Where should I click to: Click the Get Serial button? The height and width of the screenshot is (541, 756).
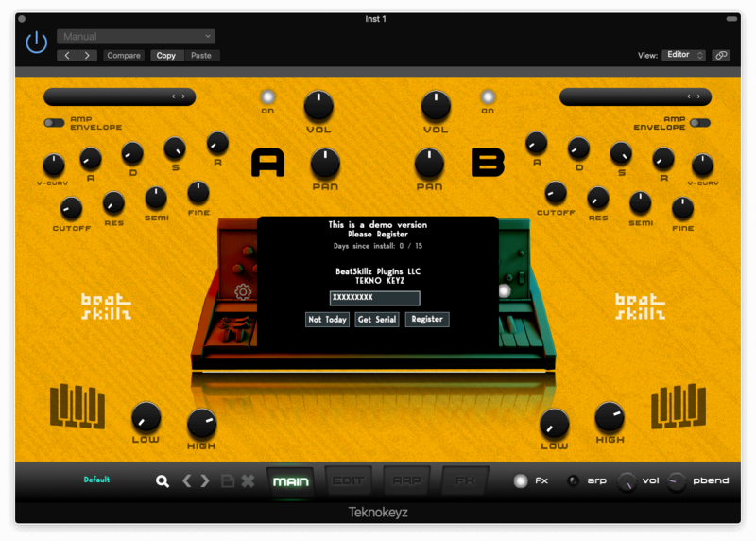pyautogui.click(x=377, y=320)
